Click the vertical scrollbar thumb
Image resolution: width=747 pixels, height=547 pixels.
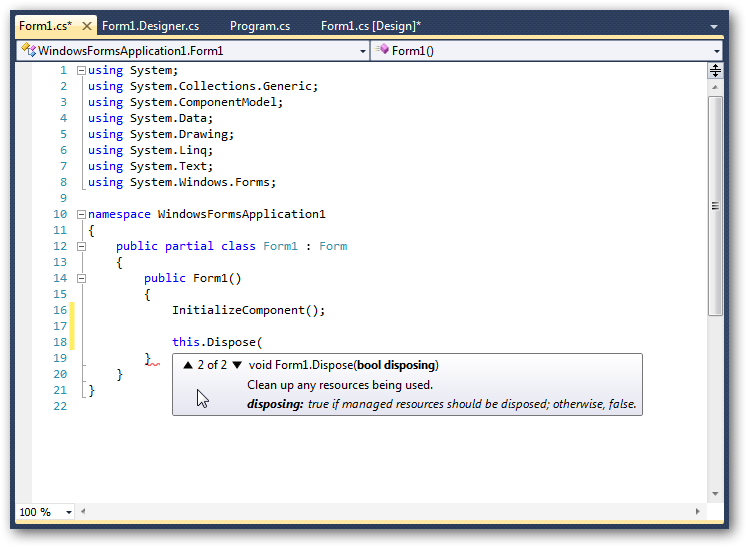tap(715, 205)
